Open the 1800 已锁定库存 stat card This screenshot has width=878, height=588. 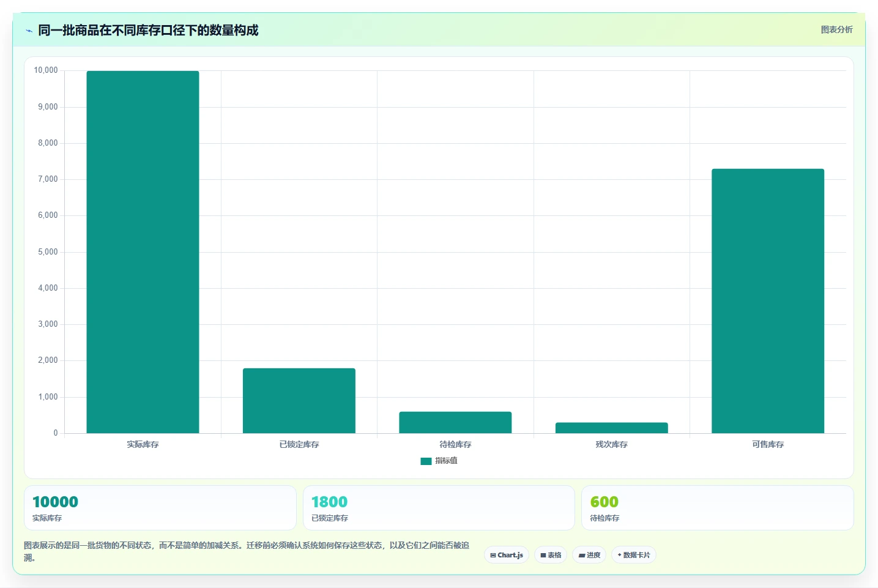click(439, 508)
